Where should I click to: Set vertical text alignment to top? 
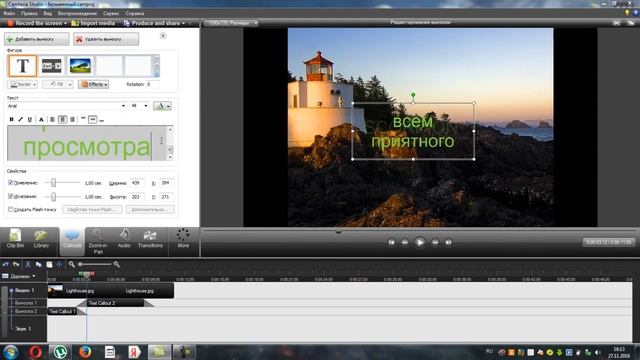point(83,119)
